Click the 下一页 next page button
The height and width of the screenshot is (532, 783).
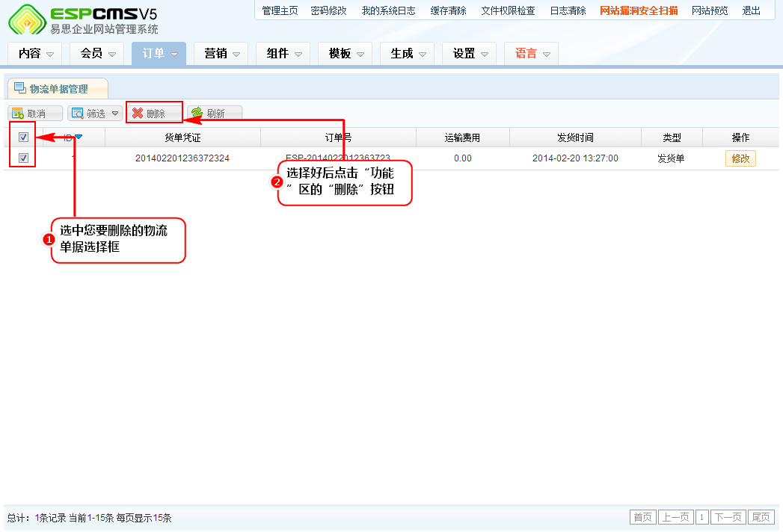tap(728, 518)
